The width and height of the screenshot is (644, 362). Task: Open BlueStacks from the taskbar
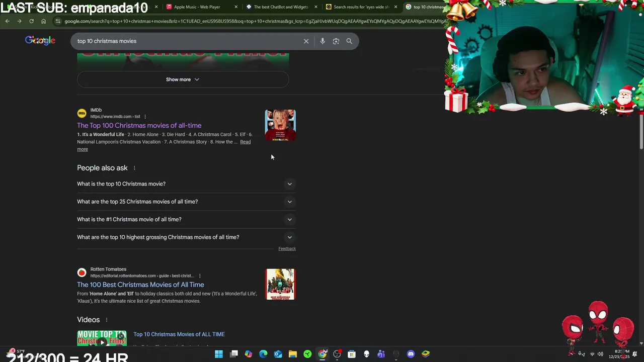(x=426, y=354)
